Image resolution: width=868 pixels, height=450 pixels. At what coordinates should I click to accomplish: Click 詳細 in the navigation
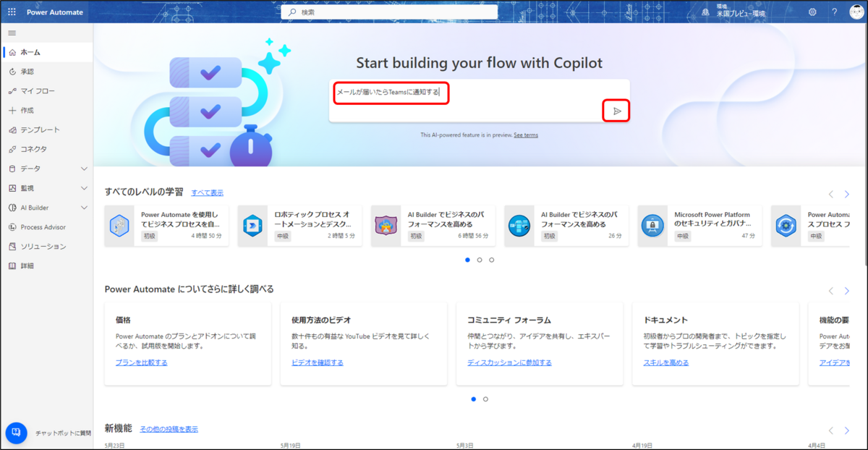(x=47, y=266)
